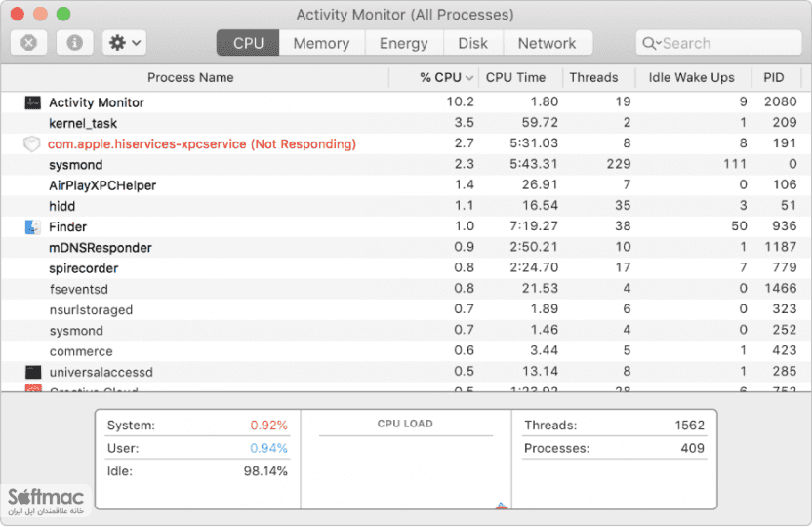Click the Threads 1562 summary
This screenshot has width=812, height=527.
[x=614, y=426]
